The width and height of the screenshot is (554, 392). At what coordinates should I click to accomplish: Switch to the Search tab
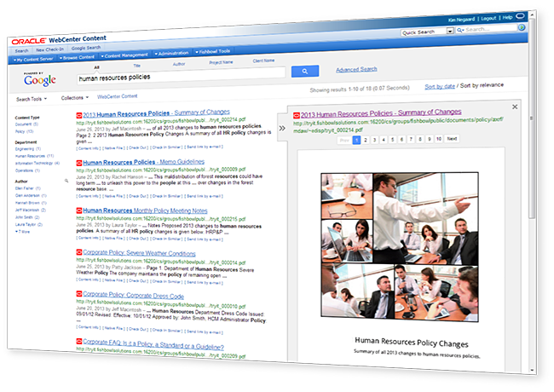21,51
